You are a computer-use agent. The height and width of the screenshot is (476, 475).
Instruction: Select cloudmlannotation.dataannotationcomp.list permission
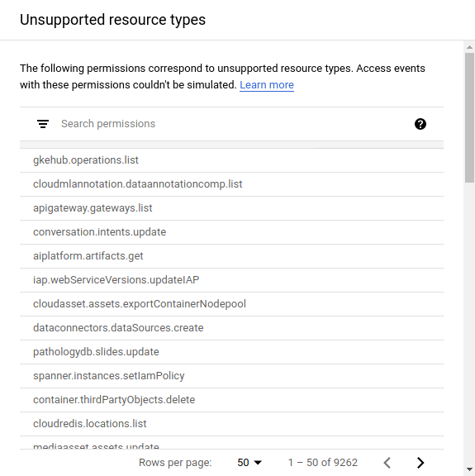coord(231,184)
